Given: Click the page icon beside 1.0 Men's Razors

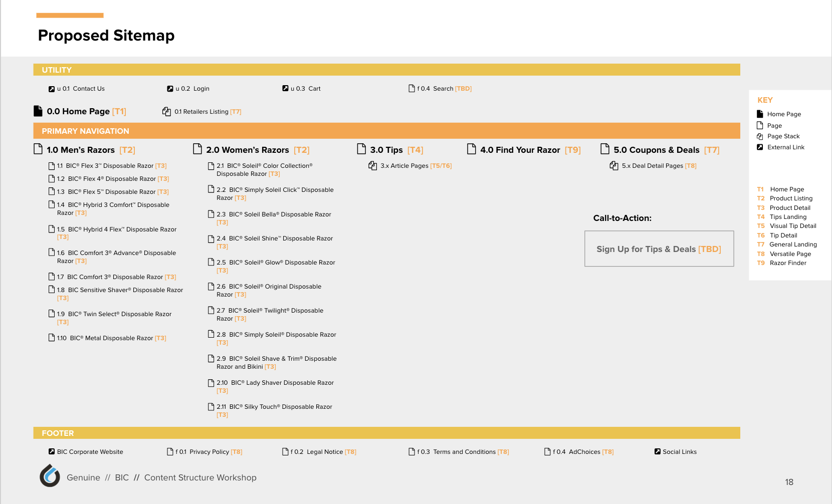Looking at the screenshot, I should coord(38,149).
